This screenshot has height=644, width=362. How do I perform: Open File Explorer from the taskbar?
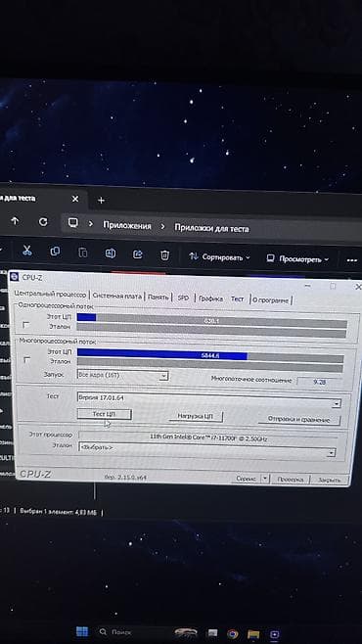pyautogui.click(x=253, y=634)
